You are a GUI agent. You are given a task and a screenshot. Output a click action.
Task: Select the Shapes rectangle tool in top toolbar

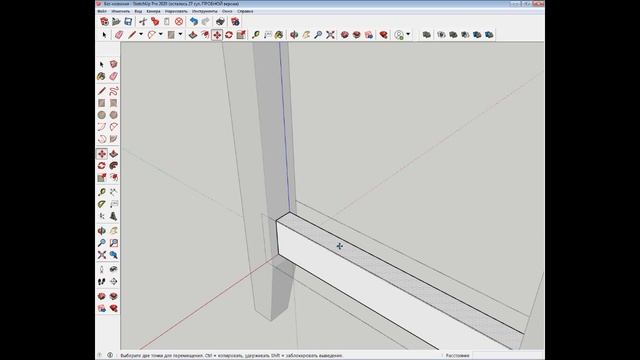[171, 35]
